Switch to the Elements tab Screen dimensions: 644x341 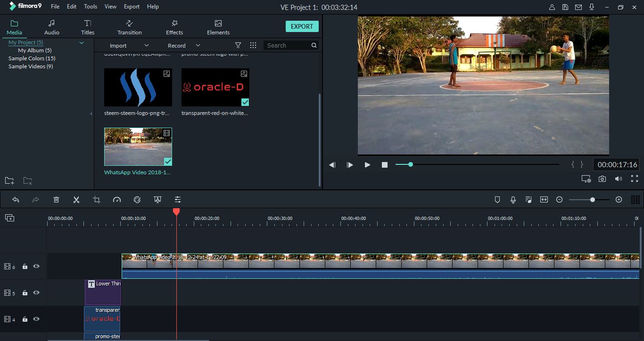click(218, 27)
